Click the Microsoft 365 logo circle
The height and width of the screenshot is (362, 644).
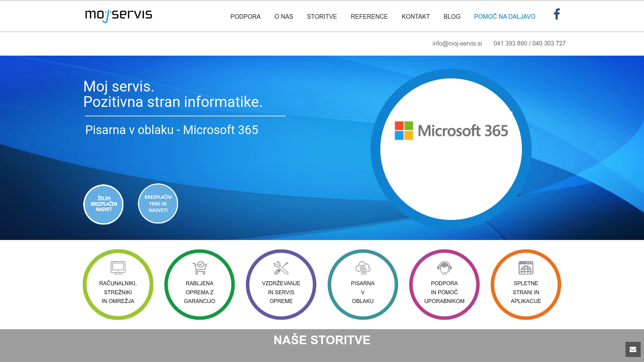pos(451,149)
